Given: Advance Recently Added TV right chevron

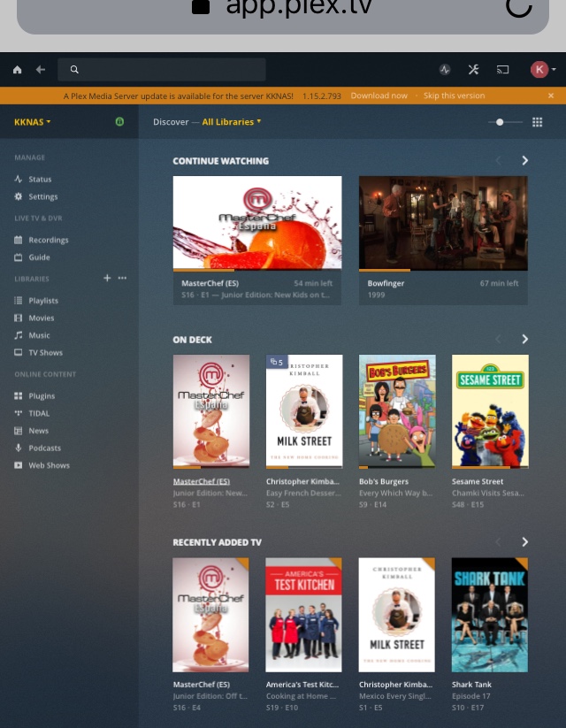Looking at the screenshot, I should coord(524,542).
